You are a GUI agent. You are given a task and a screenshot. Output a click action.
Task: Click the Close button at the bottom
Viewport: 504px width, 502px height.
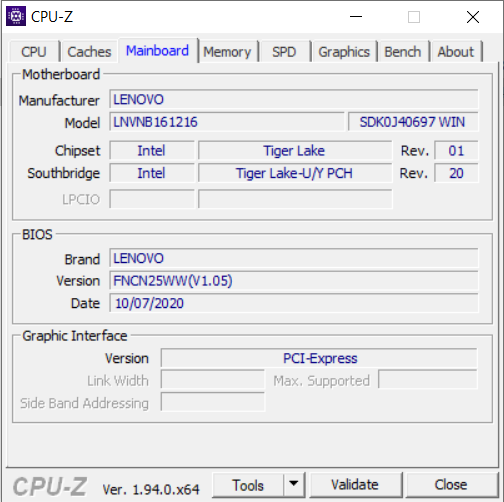point(451,484)
